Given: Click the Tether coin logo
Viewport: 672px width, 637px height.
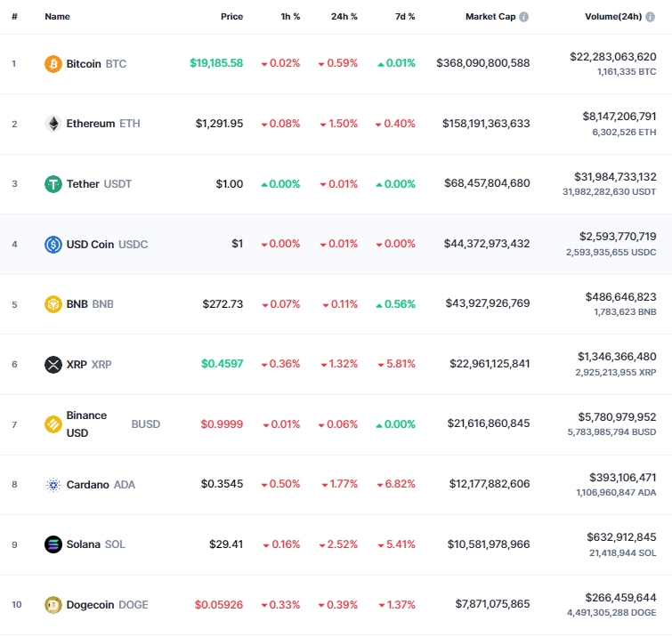Looking at the screenshot, I should (x=53, y=184).
